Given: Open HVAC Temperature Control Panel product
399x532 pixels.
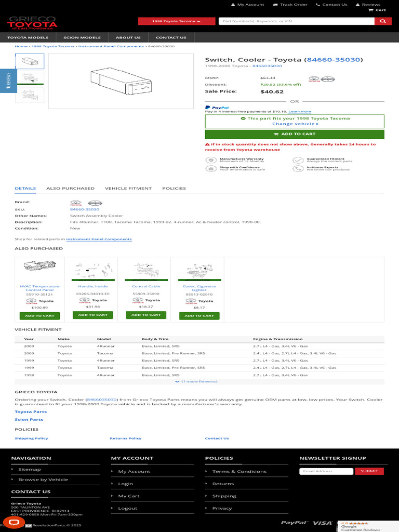Looking at the screenshot, I should (x=39, y=288).
